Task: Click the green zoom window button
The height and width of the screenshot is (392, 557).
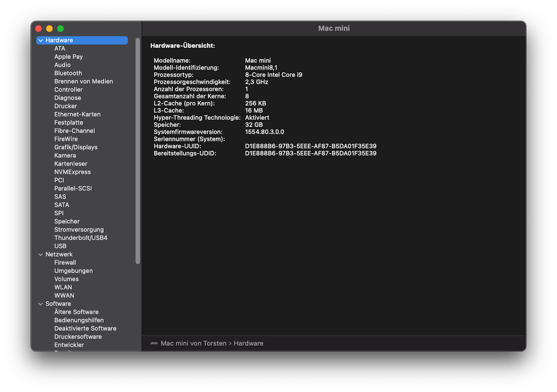Action: pos(60,29)
